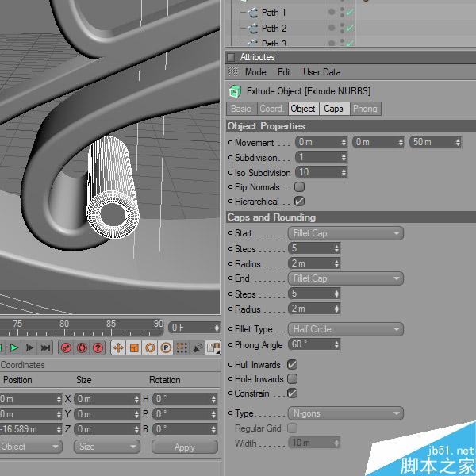Toggle the point-level animation dots icon
476x476 pixels.
182,347
